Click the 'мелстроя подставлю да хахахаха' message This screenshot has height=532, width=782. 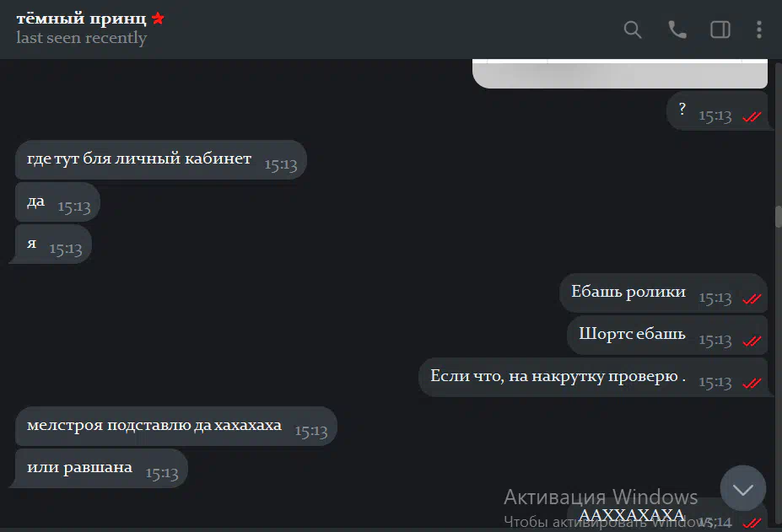pos(176,427)
